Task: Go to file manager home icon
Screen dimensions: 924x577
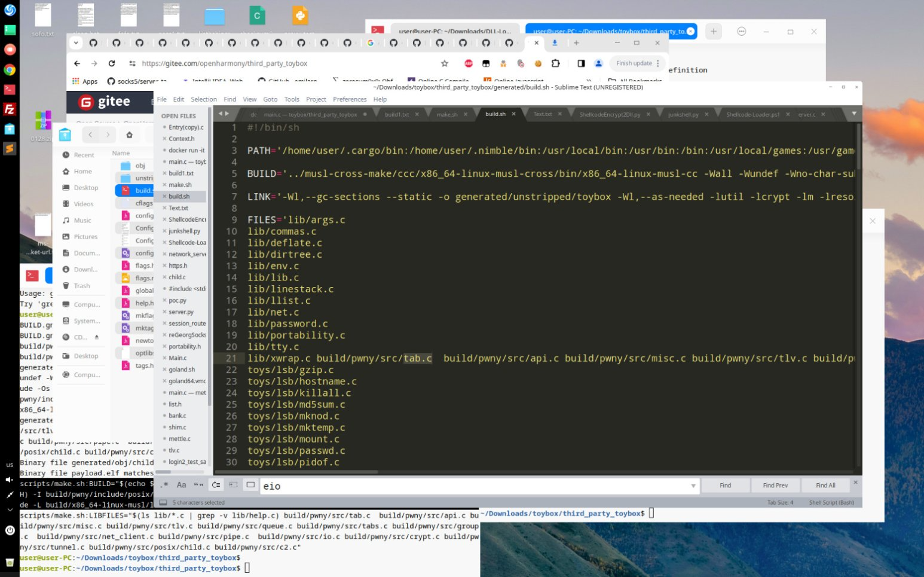Action: click(x=130, y=135)
